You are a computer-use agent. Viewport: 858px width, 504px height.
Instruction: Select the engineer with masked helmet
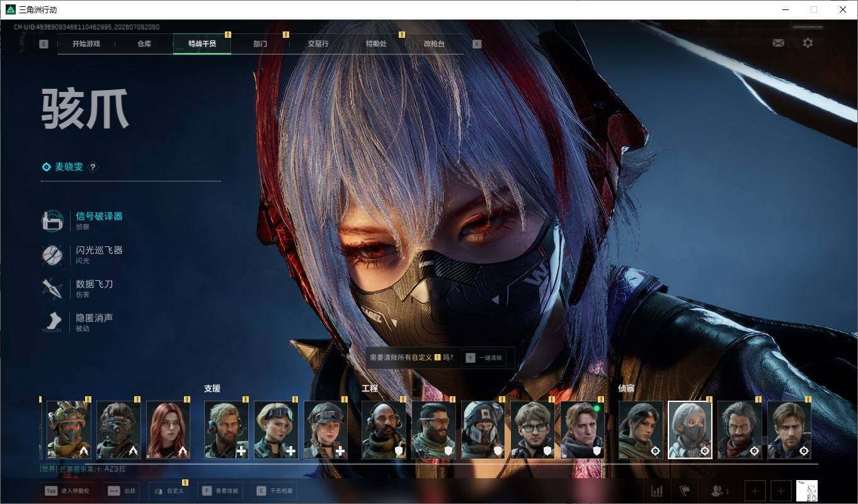[x=483, y=430]
